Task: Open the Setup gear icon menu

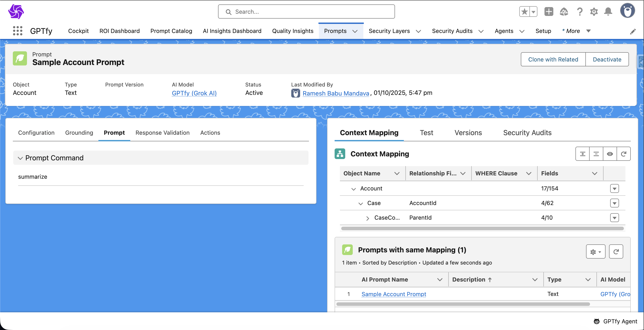Action: pos(594,12)
